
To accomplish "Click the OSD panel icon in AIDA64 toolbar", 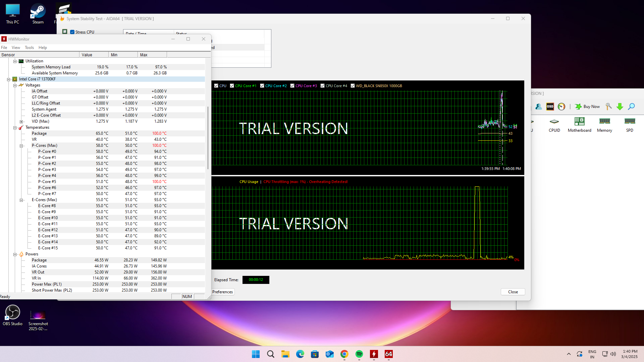I will [550, 107].
